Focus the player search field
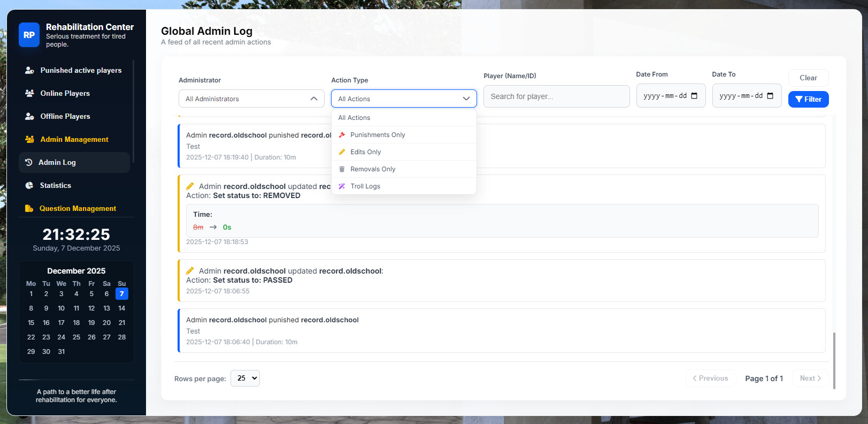The width and height of the screenshot is (868, 424). (x=556, y=96)
